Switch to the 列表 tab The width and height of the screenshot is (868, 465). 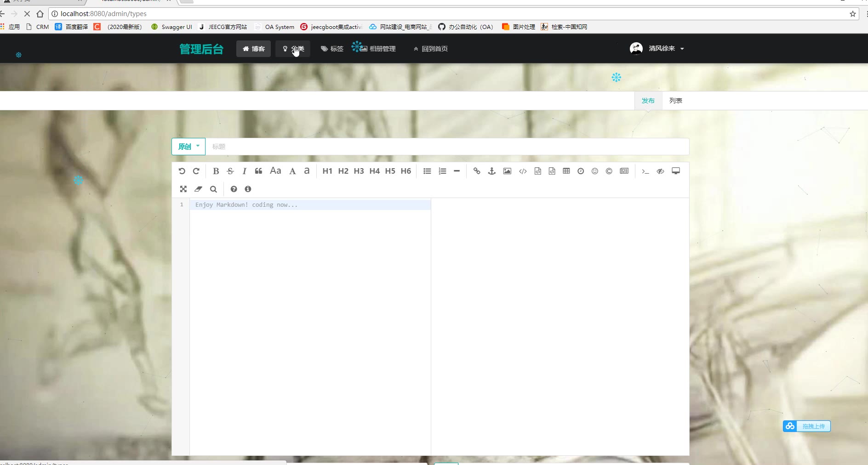click(x=676, y=101)
